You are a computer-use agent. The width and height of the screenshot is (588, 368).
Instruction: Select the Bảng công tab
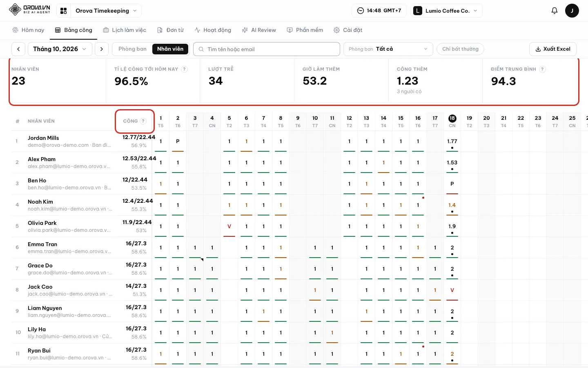[x=73, y=30]
